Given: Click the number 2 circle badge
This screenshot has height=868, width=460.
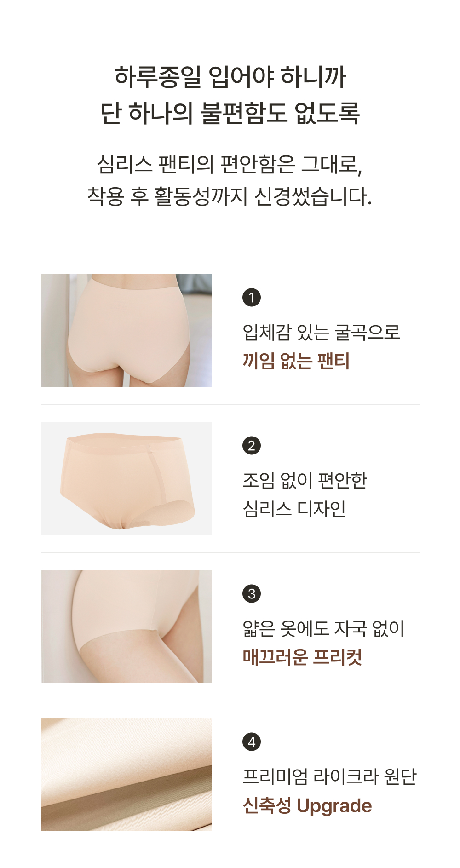Looking at the screenshot, I should pyautogui.click(x=252, y=445).
